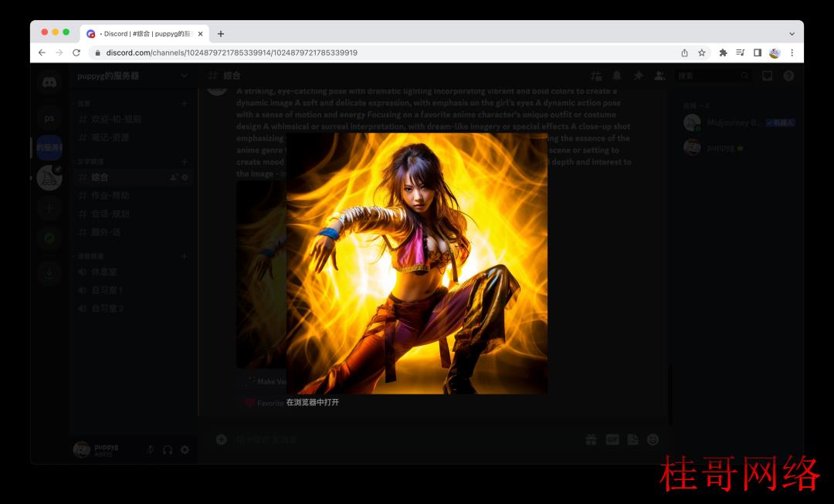Toggle Chrome's side panel

point(758,52)
